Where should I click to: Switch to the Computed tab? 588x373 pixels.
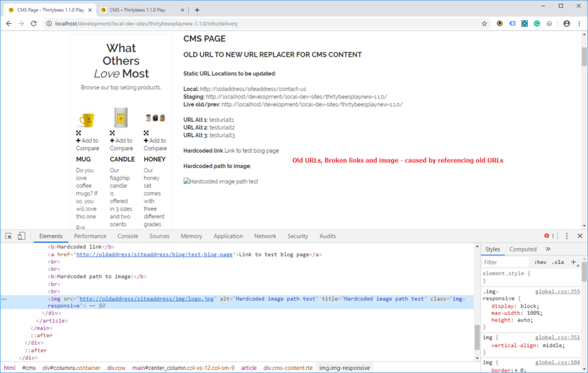pos(523,248)
